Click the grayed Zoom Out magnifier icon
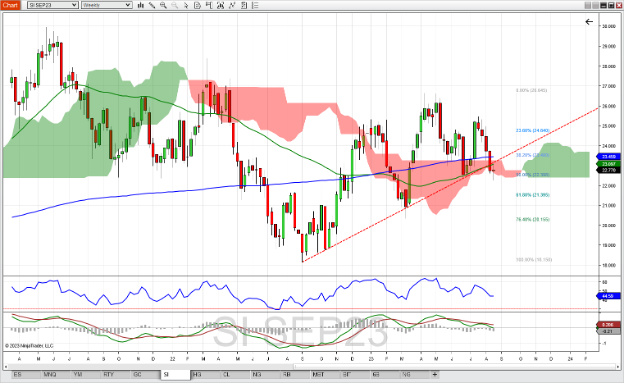The width and height of the screenshot is (624, 384). click(174, 5)
